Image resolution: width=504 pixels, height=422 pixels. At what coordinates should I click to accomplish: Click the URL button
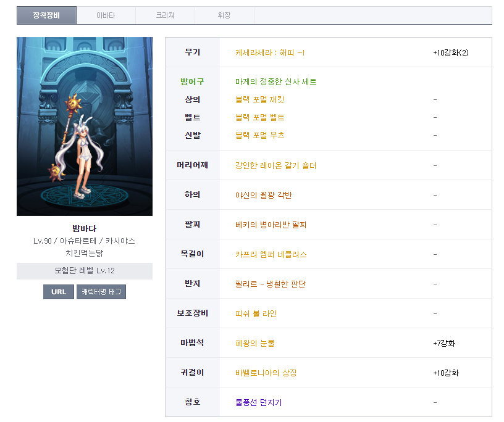[x=59, y=292]
